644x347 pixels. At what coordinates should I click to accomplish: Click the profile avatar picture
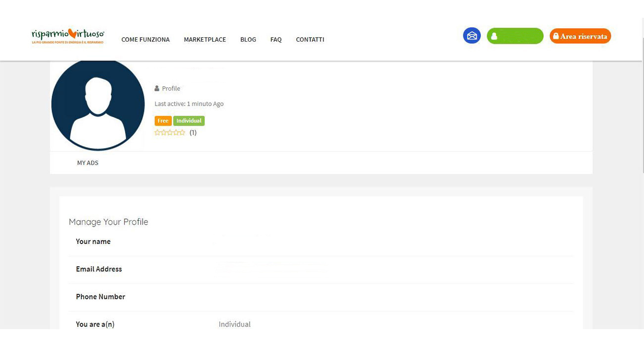98,104
